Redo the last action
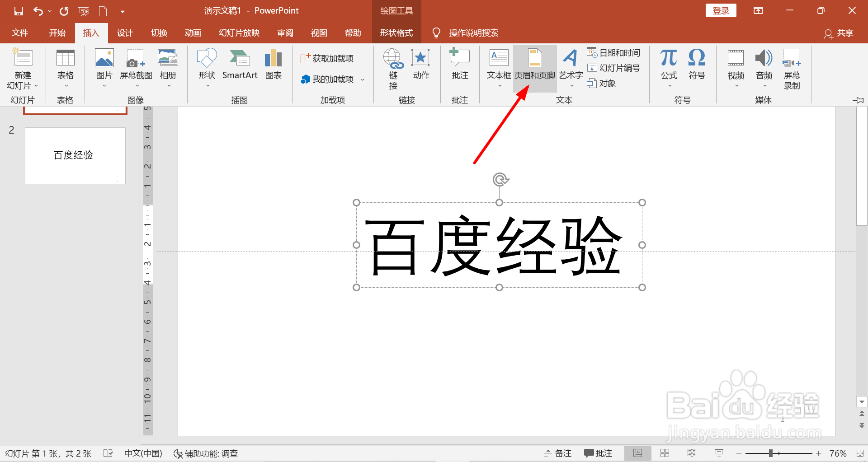 64,11
